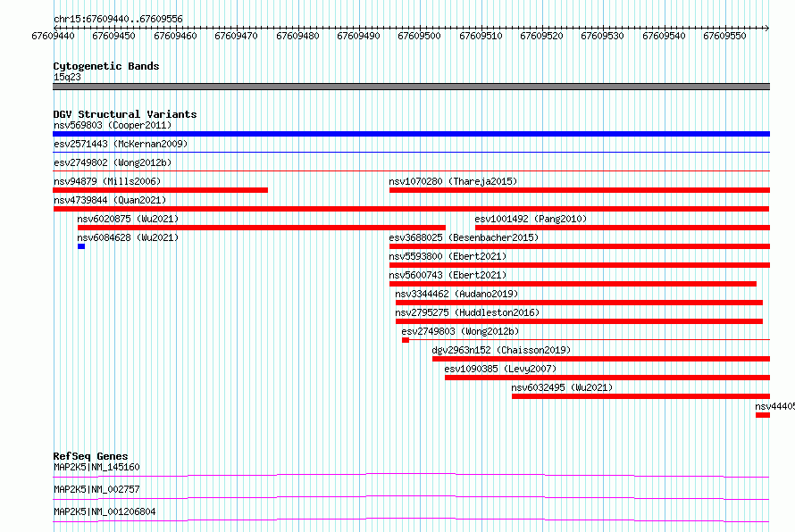
Task: Select the red nsv1070280 variant bar
Action: (x=580, y=190)
